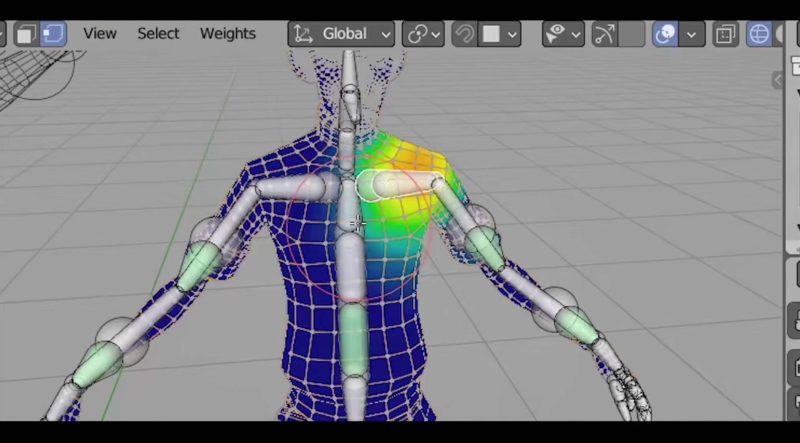Open the transform pivot point dropdown
The image size is (800, 443).
[423, 34]
